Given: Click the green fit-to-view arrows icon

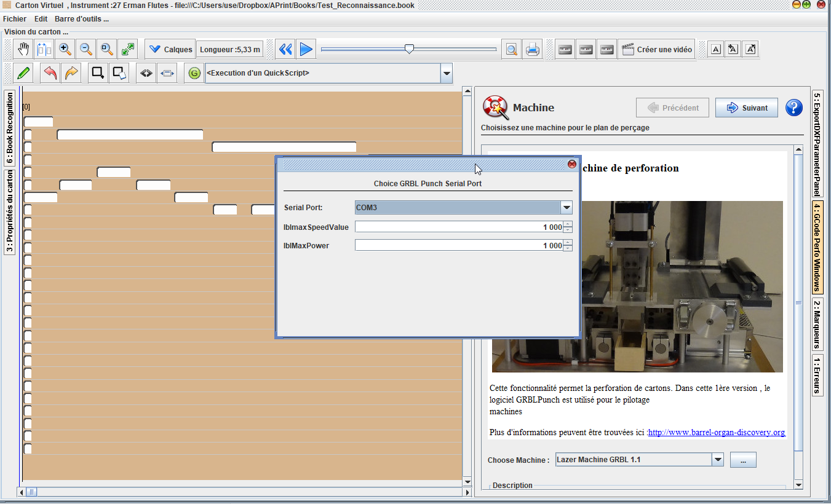Looking at the screenshot, I should 129,49.
